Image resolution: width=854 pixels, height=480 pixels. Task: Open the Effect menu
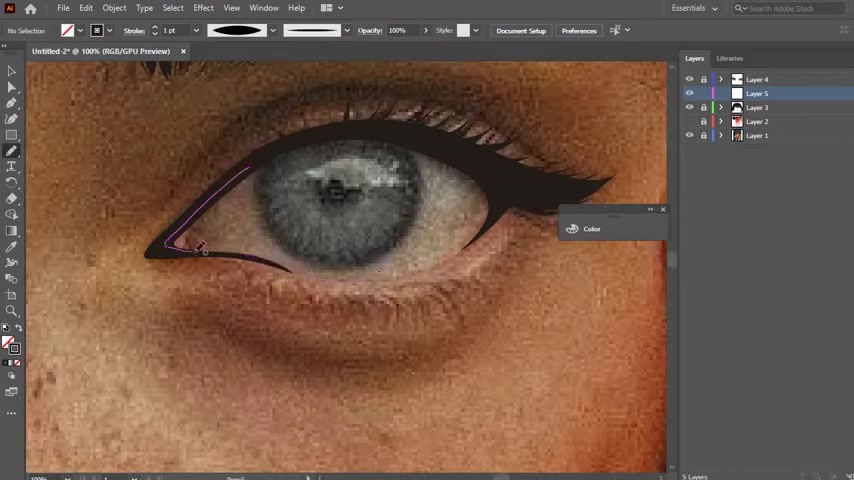pyautogui.click(x=203, y=8)
